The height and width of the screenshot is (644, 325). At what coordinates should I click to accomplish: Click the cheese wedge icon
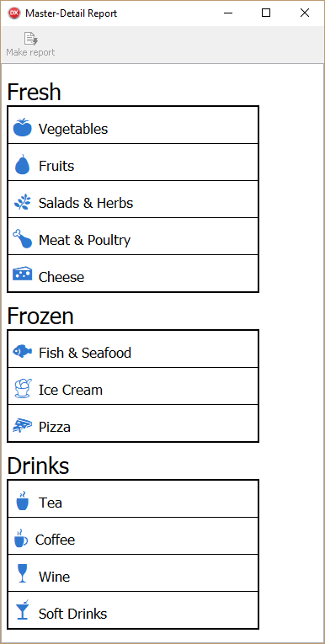point(22,274)
